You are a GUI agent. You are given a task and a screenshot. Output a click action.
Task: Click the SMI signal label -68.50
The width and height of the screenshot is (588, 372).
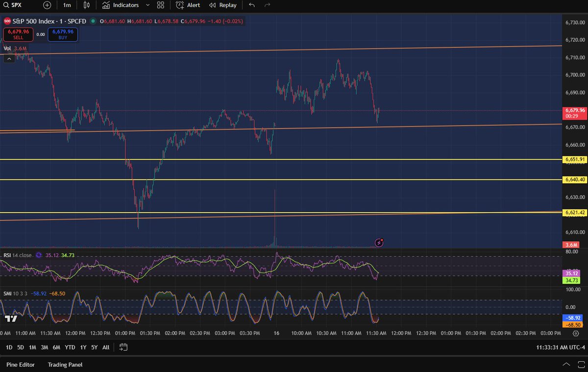pyautogui.click(x=573, y=324)
